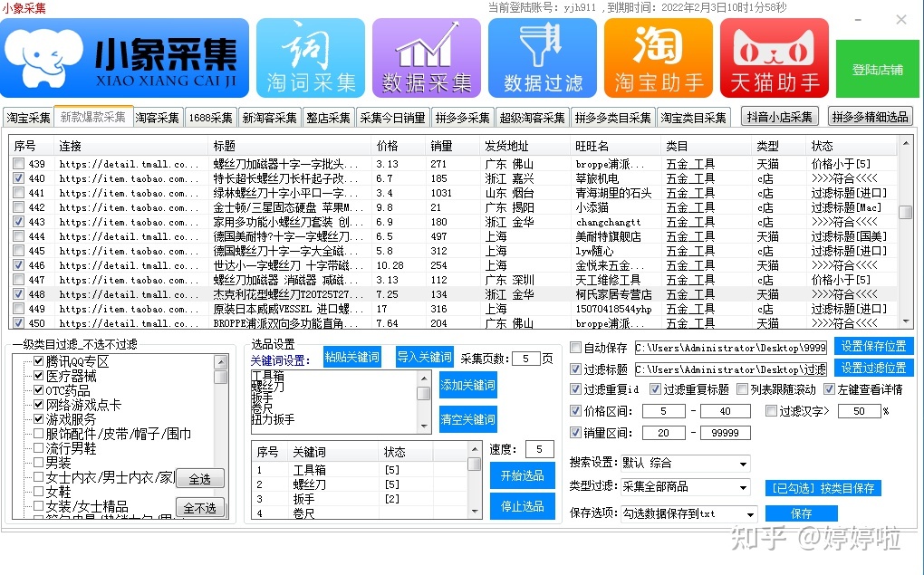Switch to the 超级淘客采集 tab
This screenshot has height=575, width=924.
point(532,117)
